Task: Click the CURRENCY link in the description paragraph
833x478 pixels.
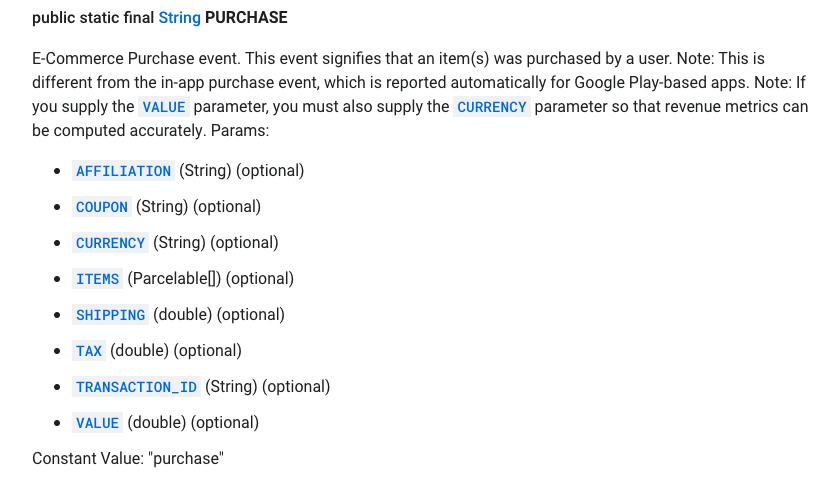Action: (491, 107)
